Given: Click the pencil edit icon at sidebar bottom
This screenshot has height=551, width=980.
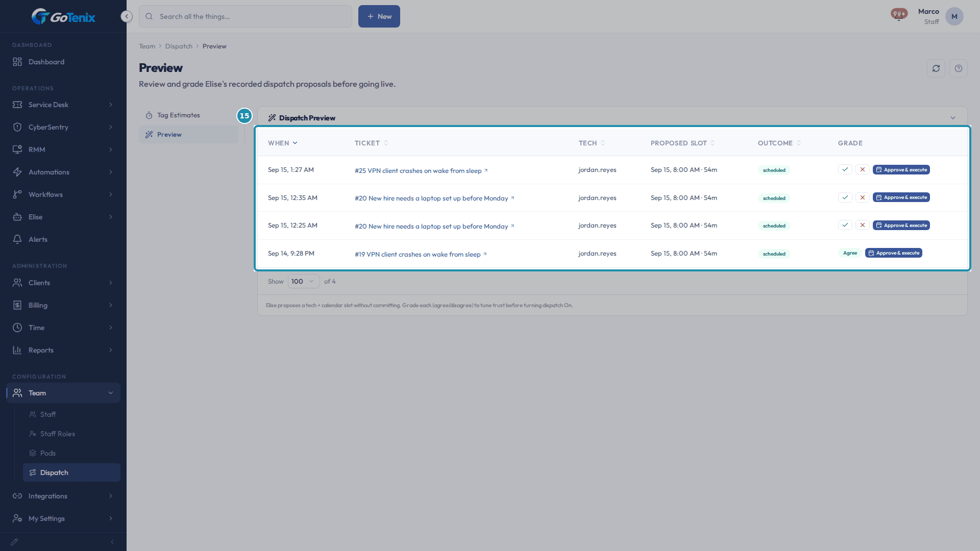Looking at the screenshot, I should click(14, 542).
